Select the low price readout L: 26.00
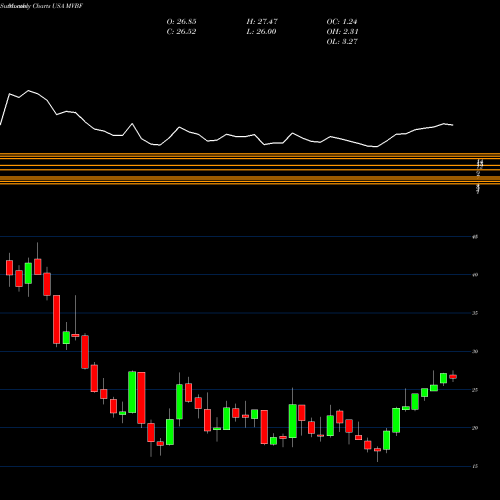Viewport: 500px width, 500px height. 262,32
